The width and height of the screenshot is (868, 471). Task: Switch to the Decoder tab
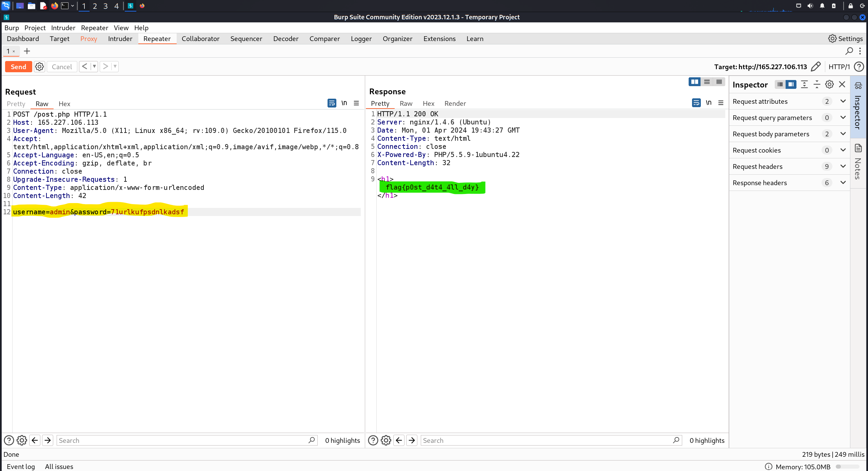click(285, 39)
